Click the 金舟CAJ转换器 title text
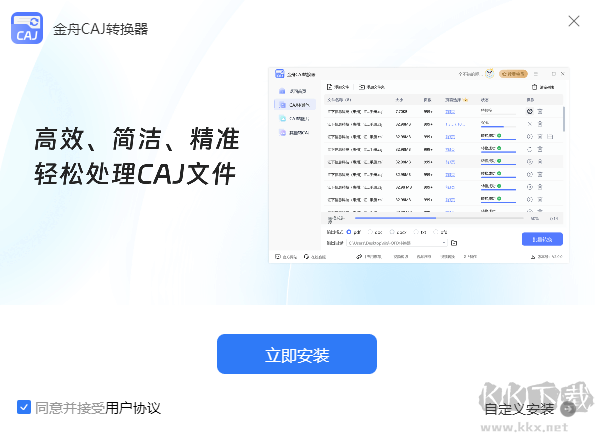Viewport: 595px width, 434px height. point(101,29)
